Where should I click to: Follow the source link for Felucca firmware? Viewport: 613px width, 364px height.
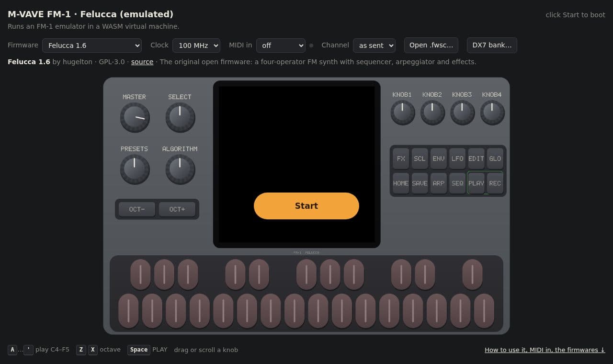[x=142, y=62]
